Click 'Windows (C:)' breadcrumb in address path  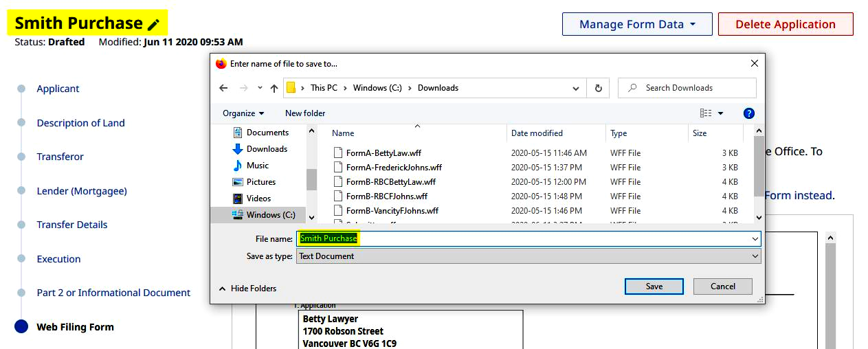click(377, 88)
